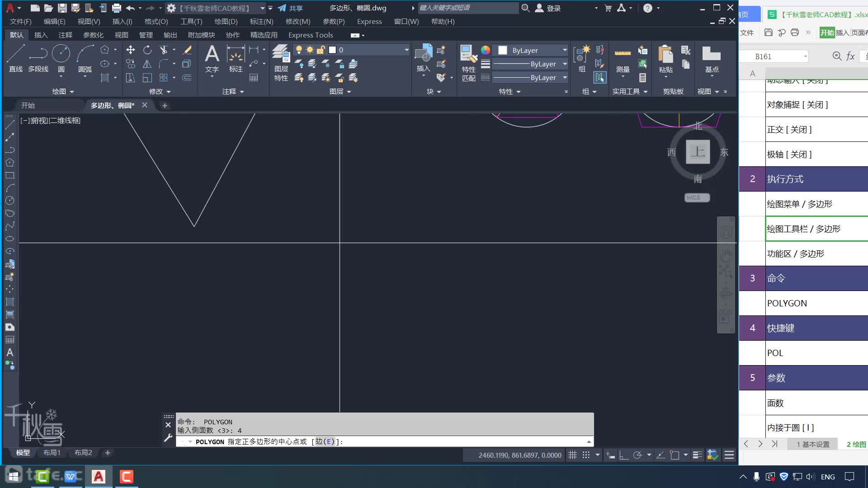This screenshot has height=488, width=868.
Task: Click the Table icon in the annotation panel
Action: point(254,78)
